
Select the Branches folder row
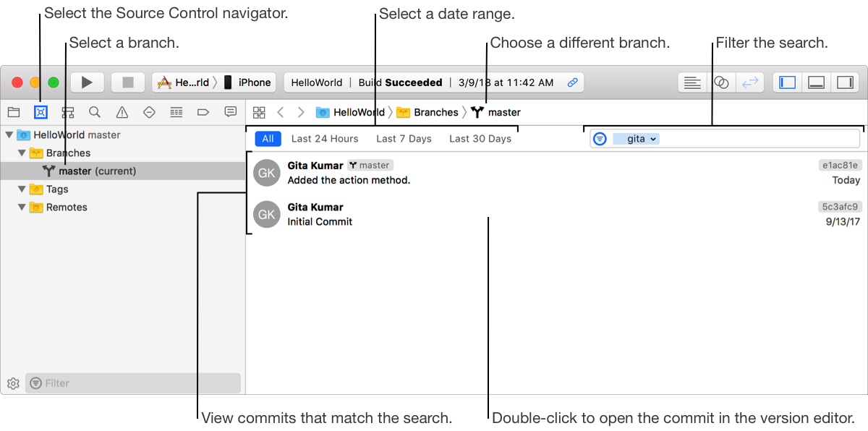coord(122,153)
